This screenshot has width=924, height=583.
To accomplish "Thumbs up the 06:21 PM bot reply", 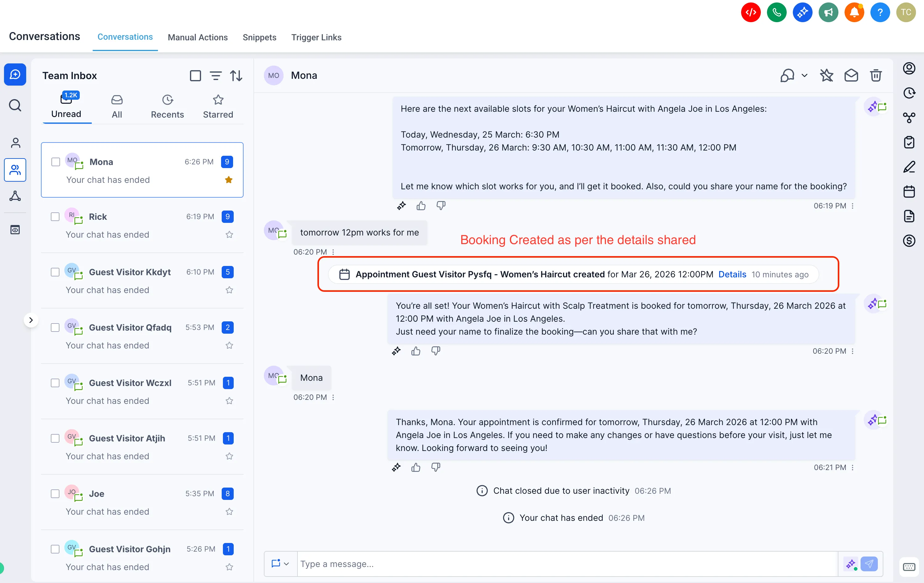I will (x=416, y=467).
